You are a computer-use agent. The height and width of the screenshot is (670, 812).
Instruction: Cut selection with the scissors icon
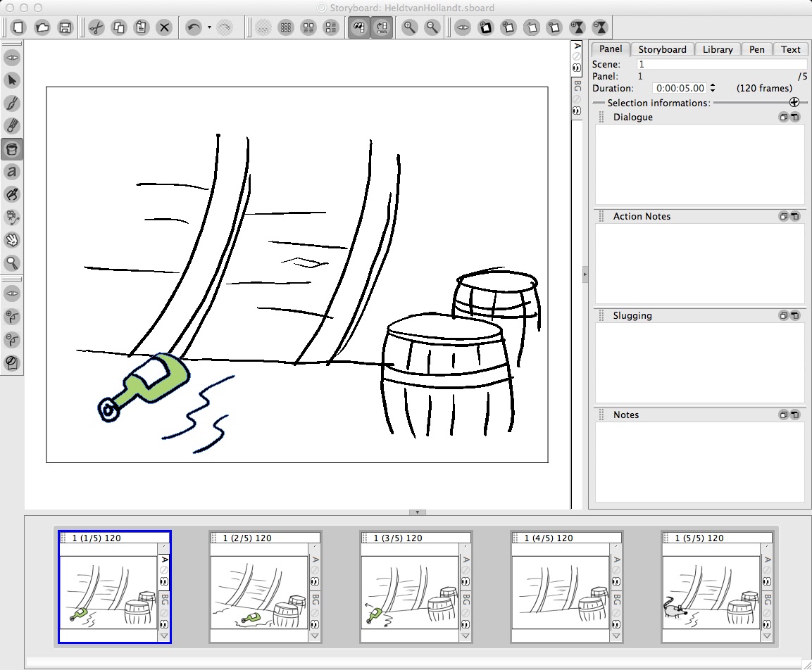[96, 27]
